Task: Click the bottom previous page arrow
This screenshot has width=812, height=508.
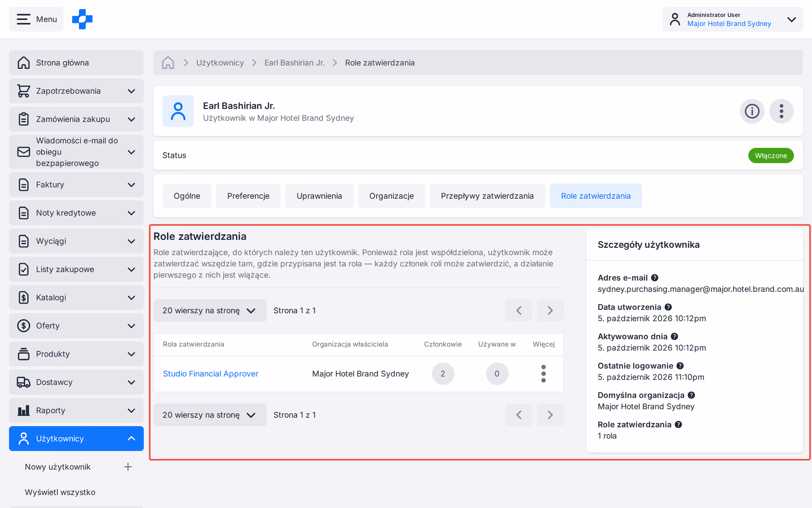Action: 519,415
